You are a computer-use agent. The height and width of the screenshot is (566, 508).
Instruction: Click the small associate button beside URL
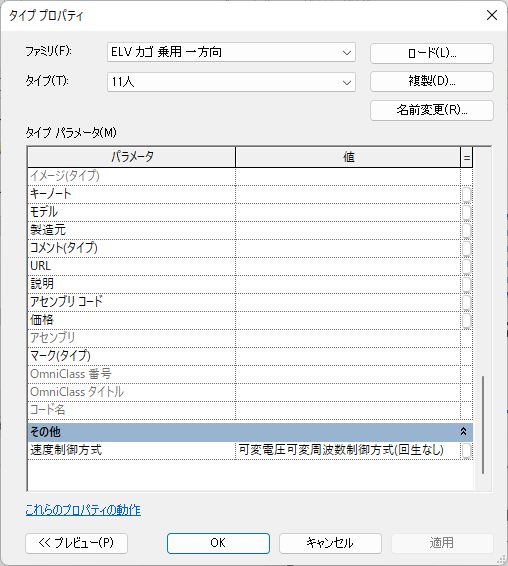tap(466, 266)
